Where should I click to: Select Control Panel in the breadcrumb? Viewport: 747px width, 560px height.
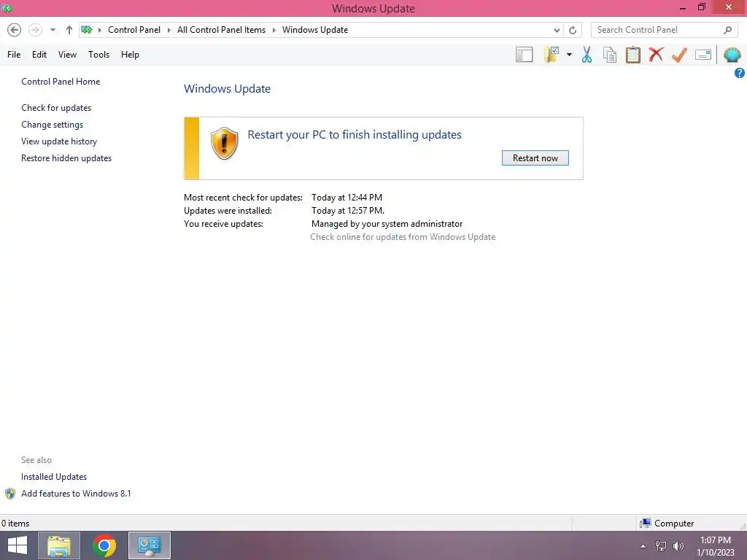click(134, 30)
